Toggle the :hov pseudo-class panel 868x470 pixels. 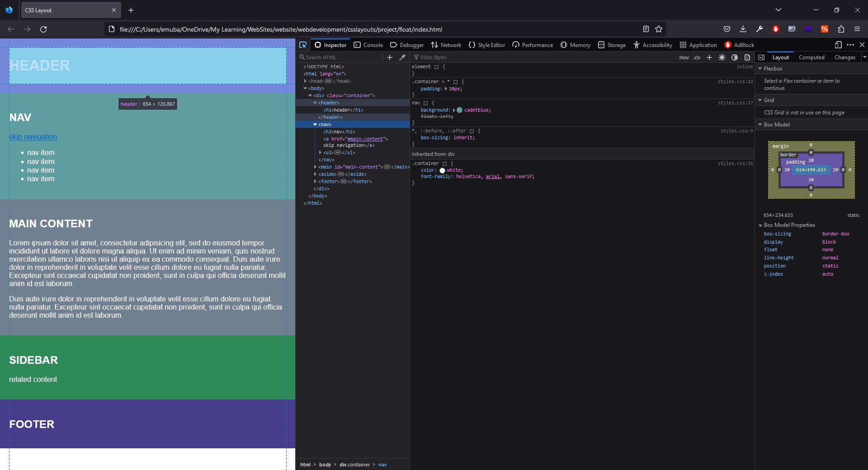click(x=684, y=57)
